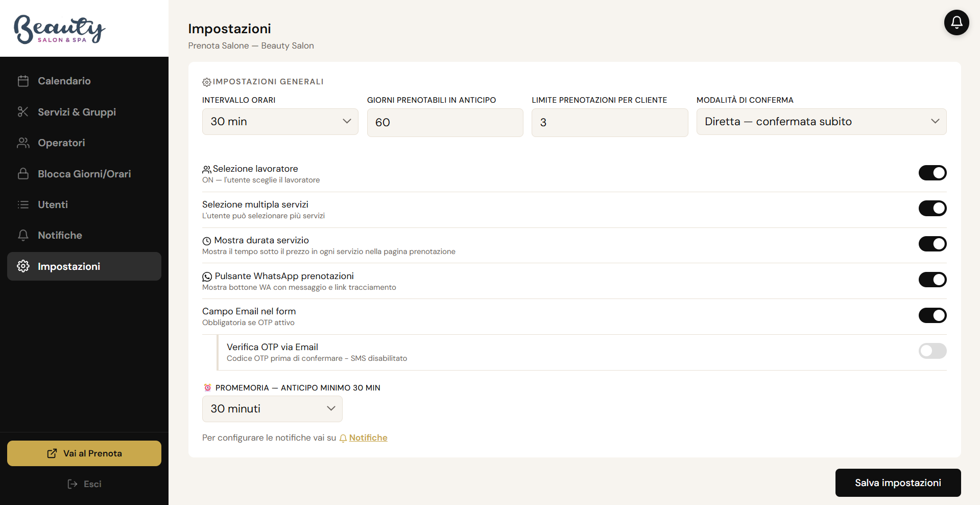980x505 pixels.
Task: Open Notifiche from the sidebar
Action: pyautogui.click(x=84, y=235)
